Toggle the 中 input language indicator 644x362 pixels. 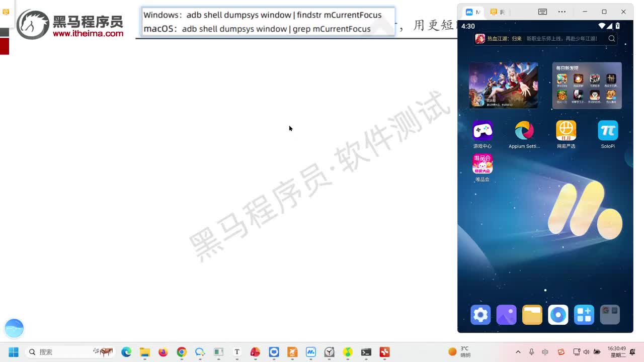coord(545,352)
